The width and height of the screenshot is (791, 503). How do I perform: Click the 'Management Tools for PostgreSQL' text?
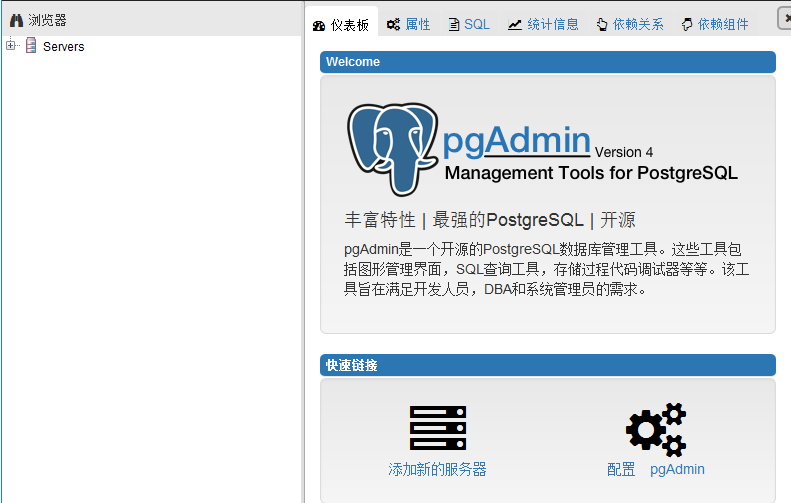click(x=591, y=173)
